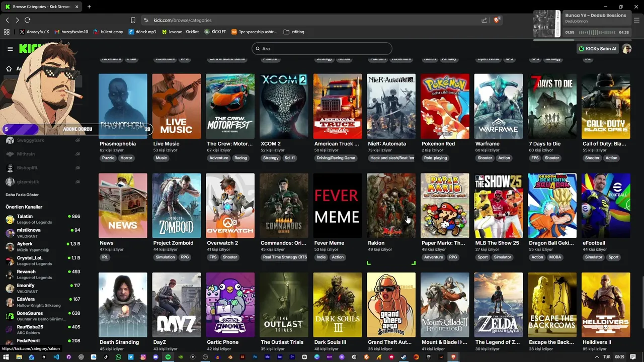Click the MOBA tag under Dragon Ball
Screen dimensions: 644x362
555,257
